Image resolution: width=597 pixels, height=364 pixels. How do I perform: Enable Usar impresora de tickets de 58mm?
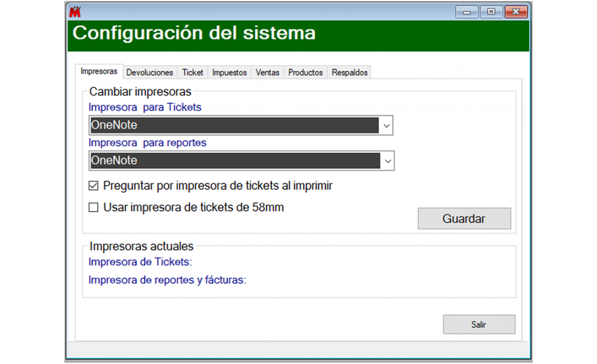coord(93,207)
